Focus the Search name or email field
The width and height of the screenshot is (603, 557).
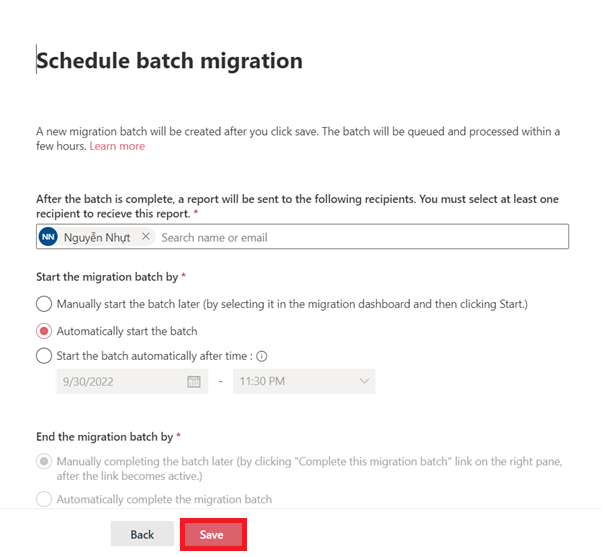tap(360, 237)
